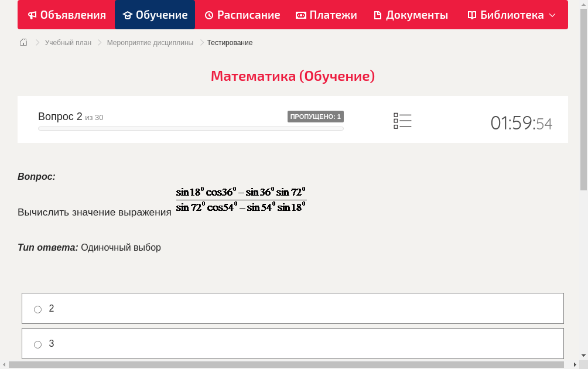Click the home icon in the breadcrumb
Viewport: 588px width, 369px height.
tap(23, 42)
